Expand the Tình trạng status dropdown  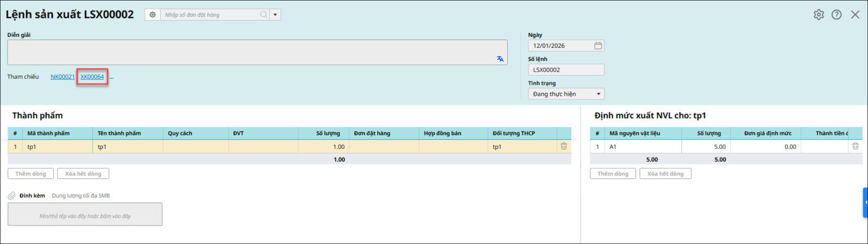[598, 94]
